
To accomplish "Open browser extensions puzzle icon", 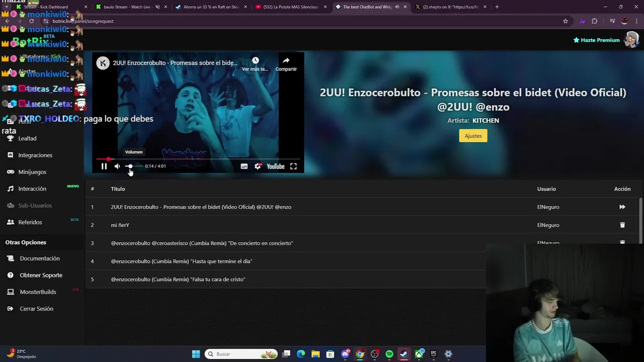I will (595, 21).
